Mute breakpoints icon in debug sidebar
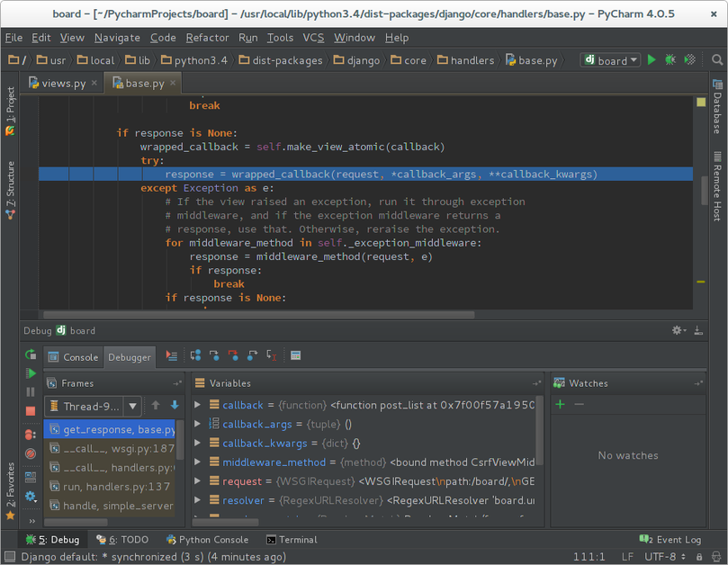Viewport: 728px width, 565px height. tap(31, 453)
